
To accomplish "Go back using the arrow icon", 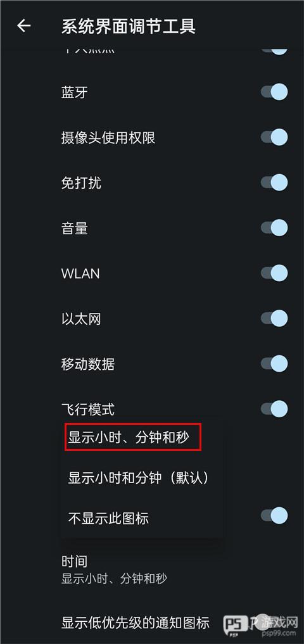I will (24, 26).
